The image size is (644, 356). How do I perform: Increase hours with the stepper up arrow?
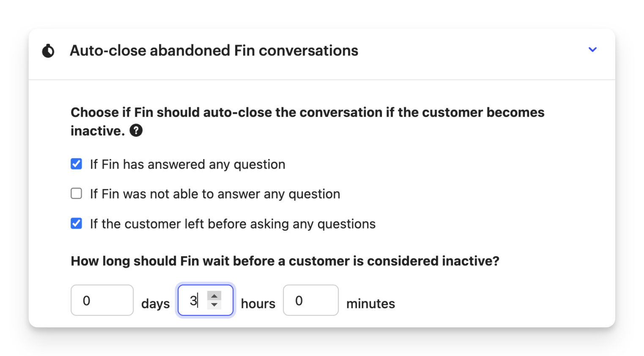coord(214,296)
